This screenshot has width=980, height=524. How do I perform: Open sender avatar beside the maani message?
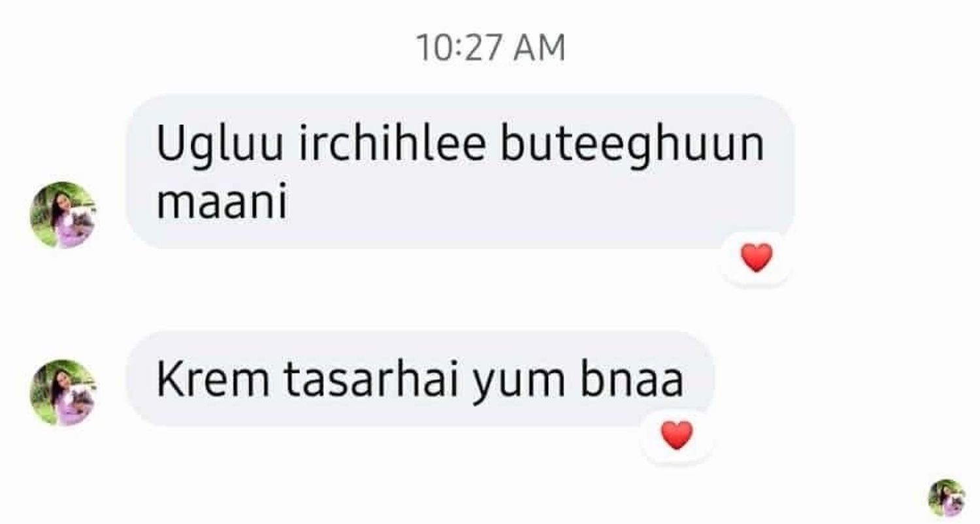(x=63, y=215)
